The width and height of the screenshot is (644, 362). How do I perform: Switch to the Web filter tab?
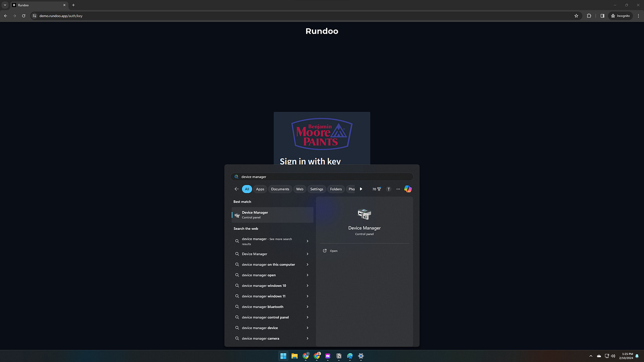300,189
